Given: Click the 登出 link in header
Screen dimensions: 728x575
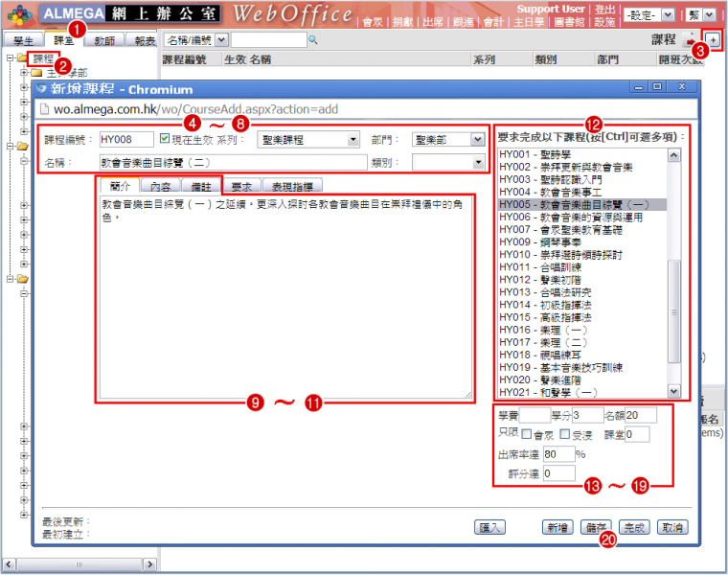Looking at the screenshot, I should point(605,10).
